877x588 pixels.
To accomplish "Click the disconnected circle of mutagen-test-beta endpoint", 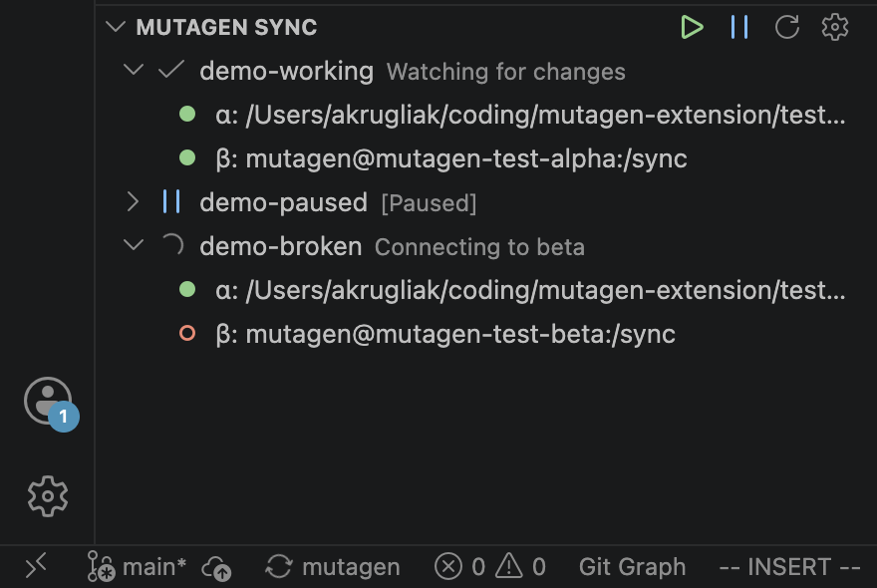I will (x=187, y=333).
